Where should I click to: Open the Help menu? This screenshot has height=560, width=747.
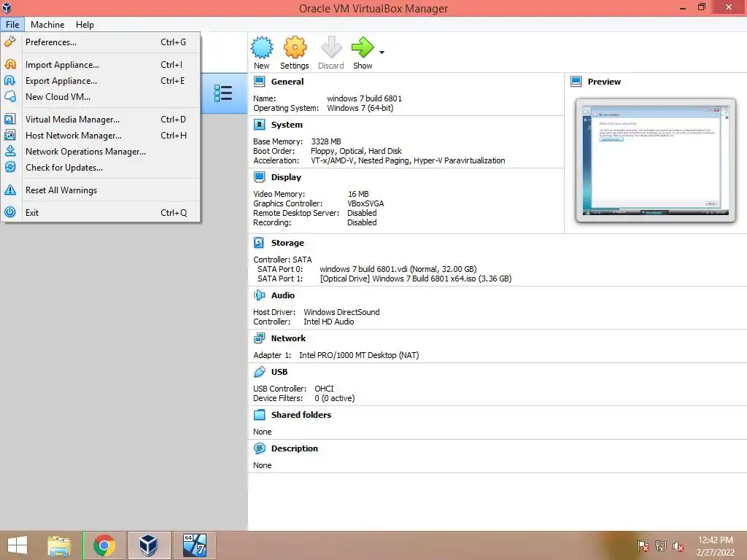(x=85, y=24)
